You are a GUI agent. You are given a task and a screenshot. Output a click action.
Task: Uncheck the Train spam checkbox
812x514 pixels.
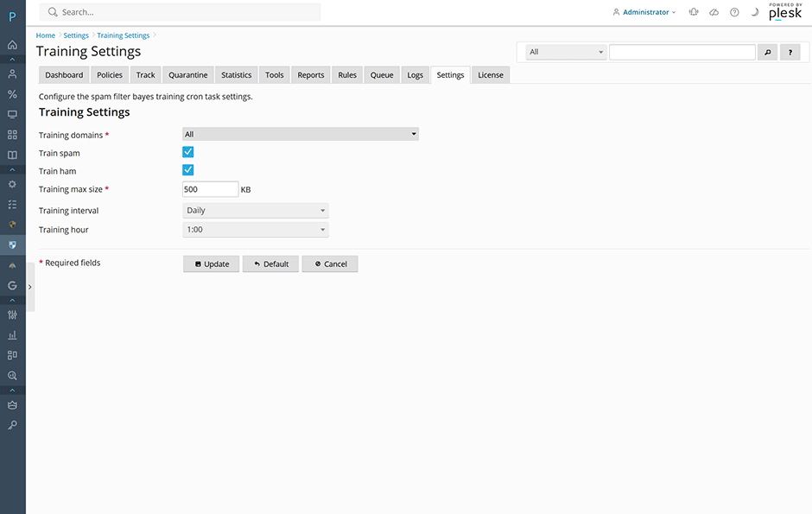(187, 152)
